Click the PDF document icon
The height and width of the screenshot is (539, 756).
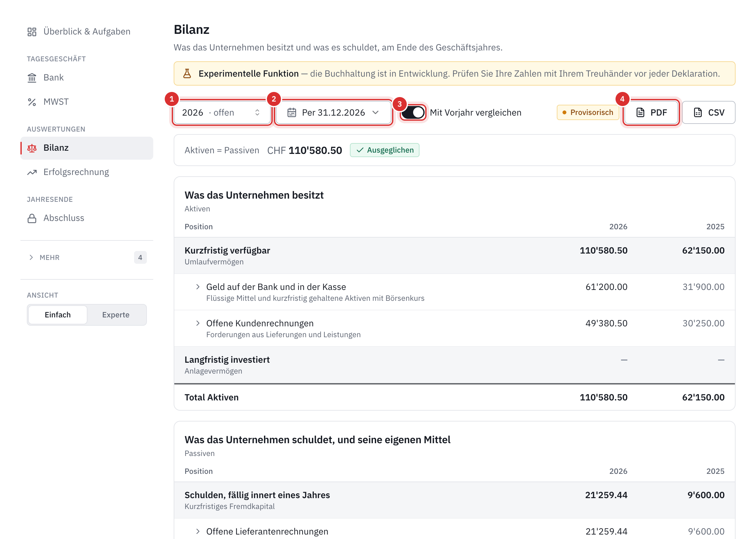[x=640, y=112]
